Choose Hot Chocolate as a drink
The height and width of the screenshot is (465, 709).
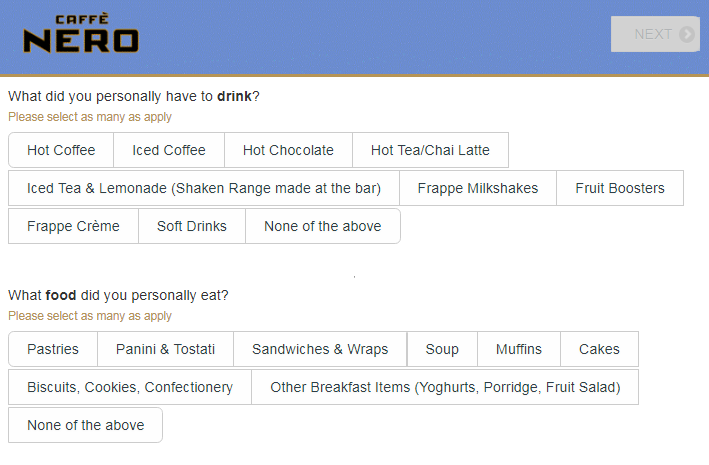pos(288,151)
